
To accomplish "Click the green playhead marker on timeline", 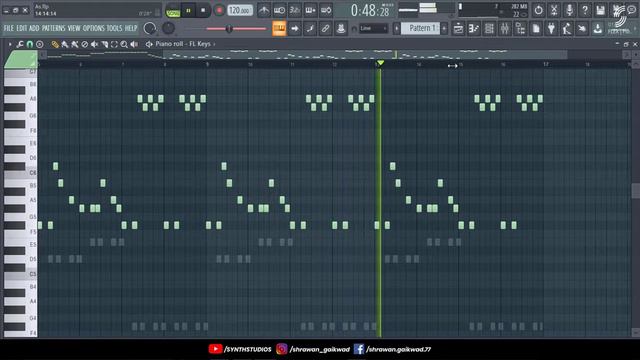I will pyautogui.click(x=380, y=63).
